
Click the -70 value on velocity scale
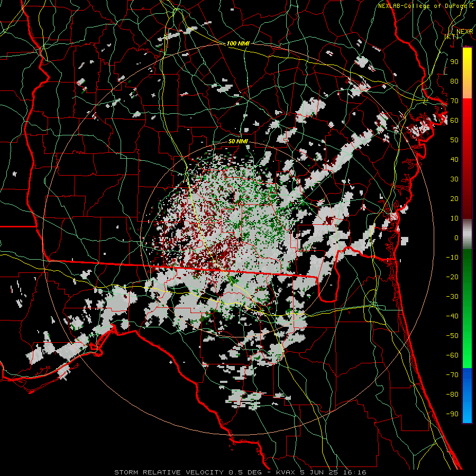coord(452,375)
